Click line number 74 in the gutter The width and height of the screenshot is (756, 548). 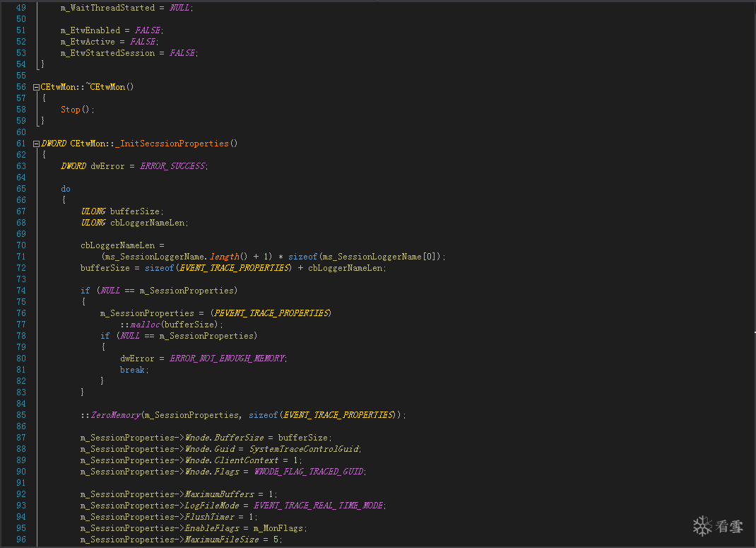21,291
